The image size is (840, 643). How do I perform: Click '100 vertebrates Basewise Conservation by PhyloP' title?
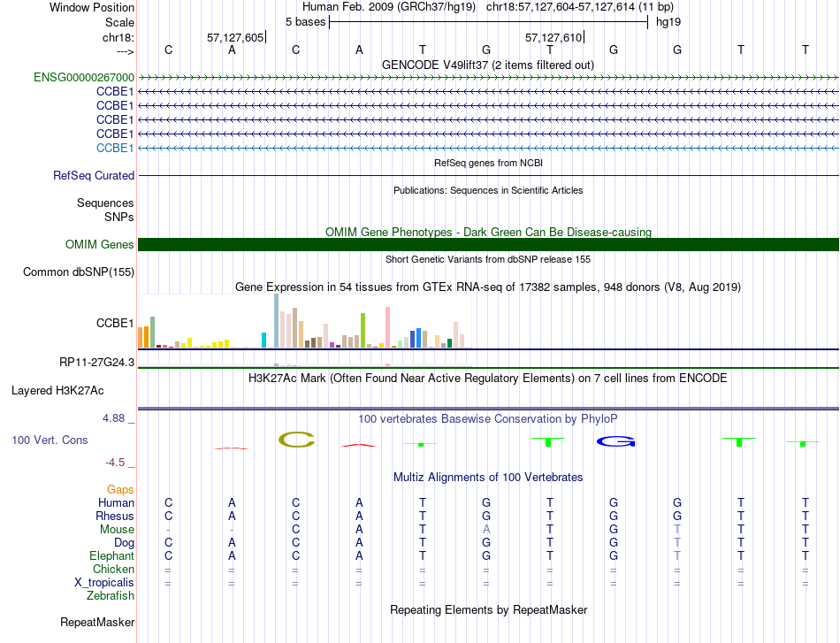point(488,418)
